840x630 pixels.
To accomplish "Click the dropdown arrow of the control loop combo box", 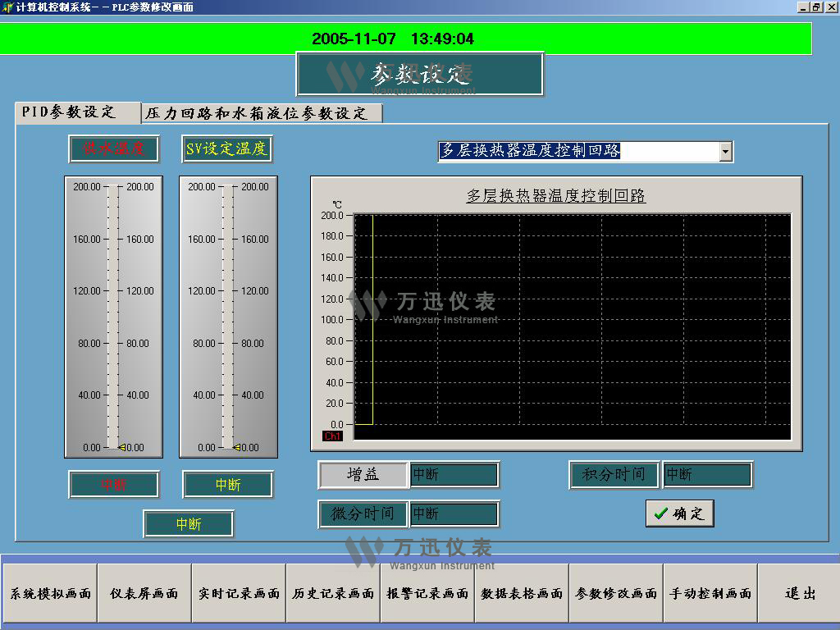I will (x=725, y=151).
